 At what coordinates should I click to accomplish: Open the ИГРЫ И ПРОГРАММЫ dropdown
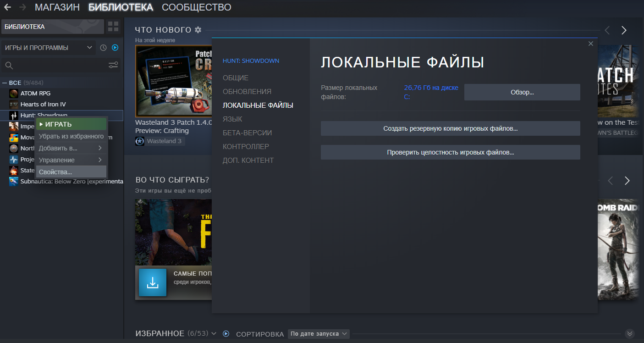tap(48, 48)
